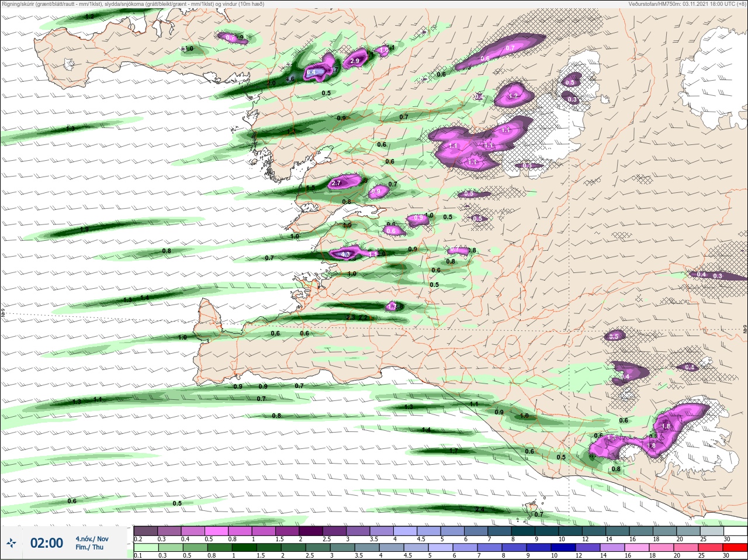Click the '4.nóv./ Nov' date text
Screen dimensions: 748x560
click(92, 539)
